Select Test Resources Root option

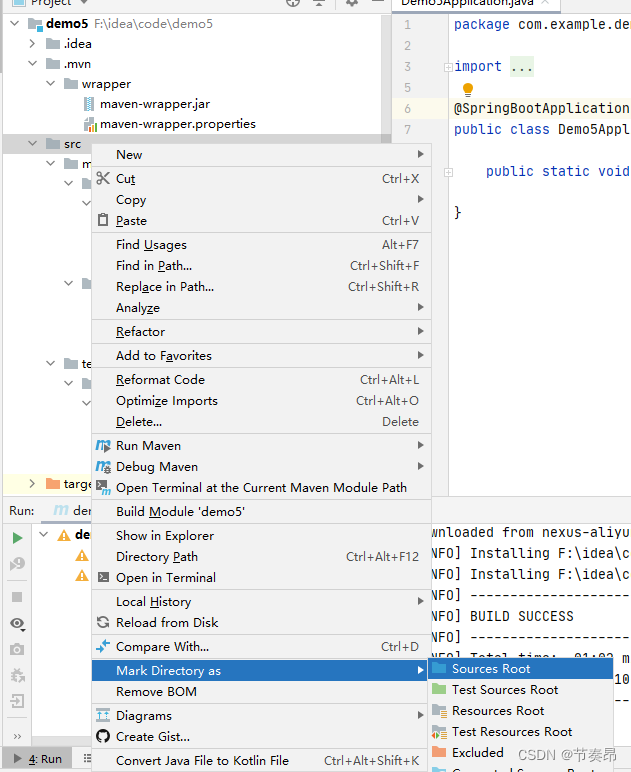coord(521,732)
